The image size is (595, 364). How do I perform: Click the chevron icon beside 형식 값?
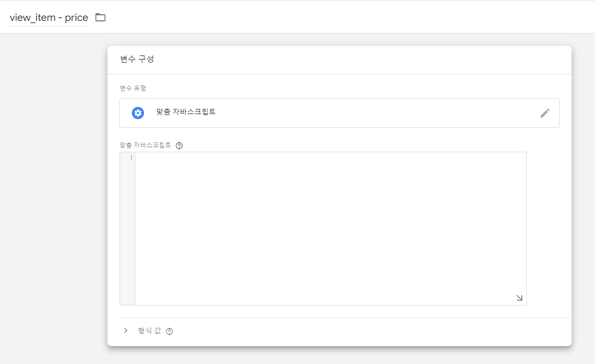tap(126, 330)
